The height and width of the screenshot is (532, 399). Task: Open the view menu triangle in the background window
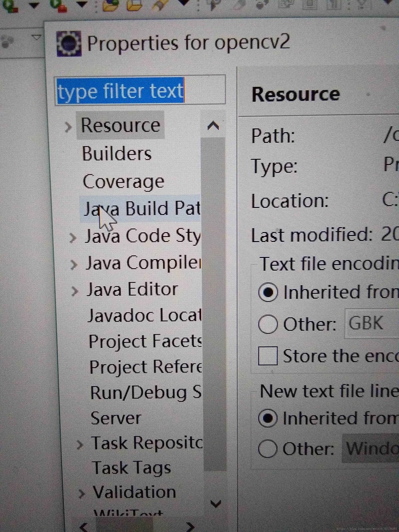(37, 37)
